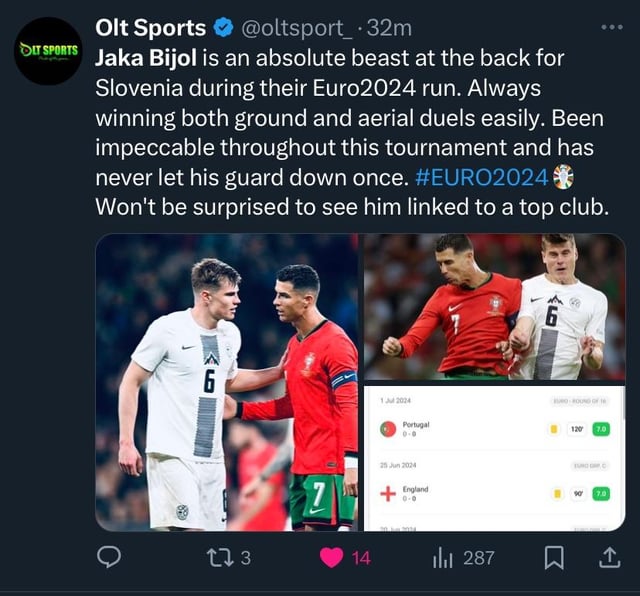Open left photo of Bijol and Ronaldo
Viewport: 640px width, 596px height.
point(227,382)
